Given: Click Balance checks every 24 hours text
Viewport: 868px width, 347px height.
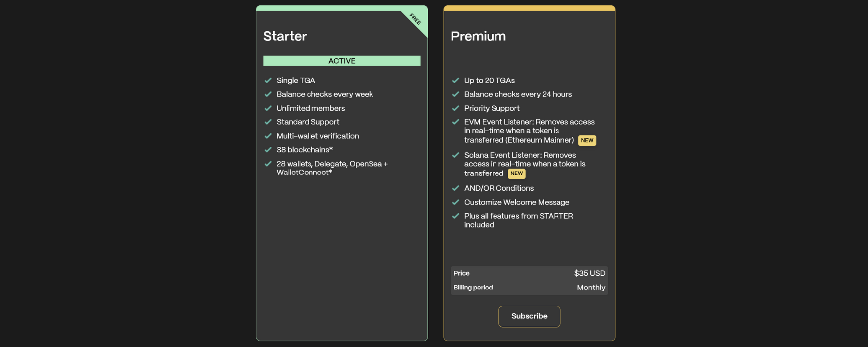Looking at the screenshot, I should 518,94.
